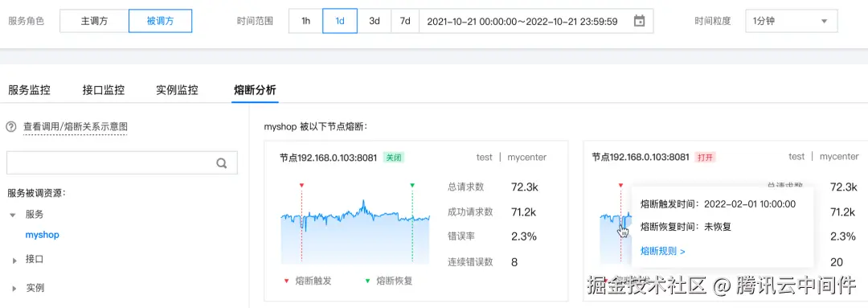This screenshot has width=868, height=308.
Task: Click the red trigger marker on first chart
Action: tap(301, 185)
